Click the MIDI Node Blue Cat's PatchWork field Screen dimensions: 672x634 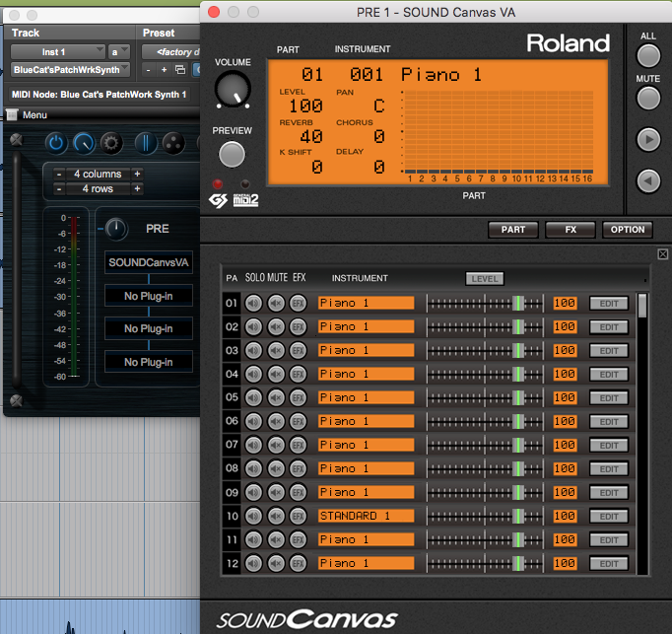(x=99, y=95)
